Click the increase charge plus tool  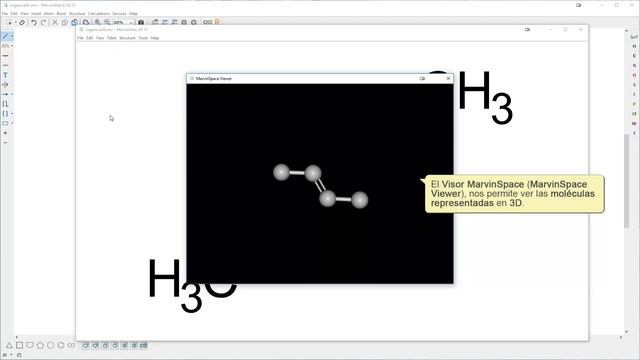pos(5,133)
